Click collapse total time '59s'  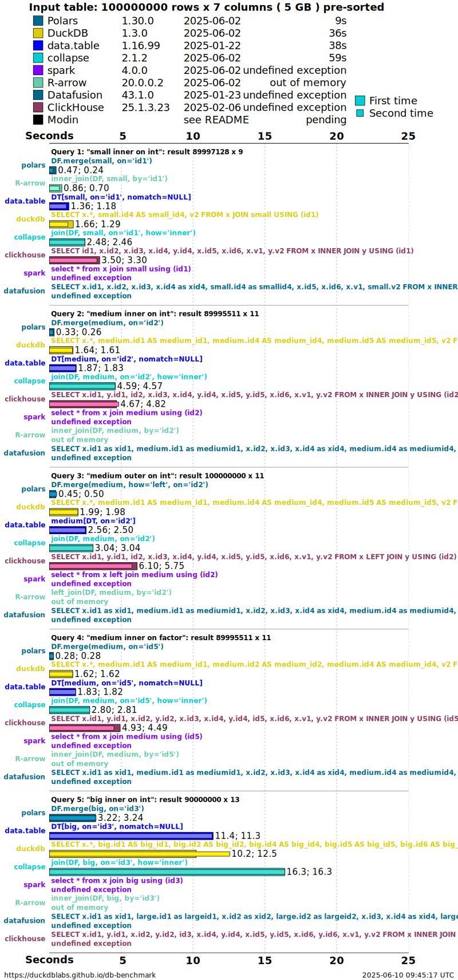pos(338,58)
